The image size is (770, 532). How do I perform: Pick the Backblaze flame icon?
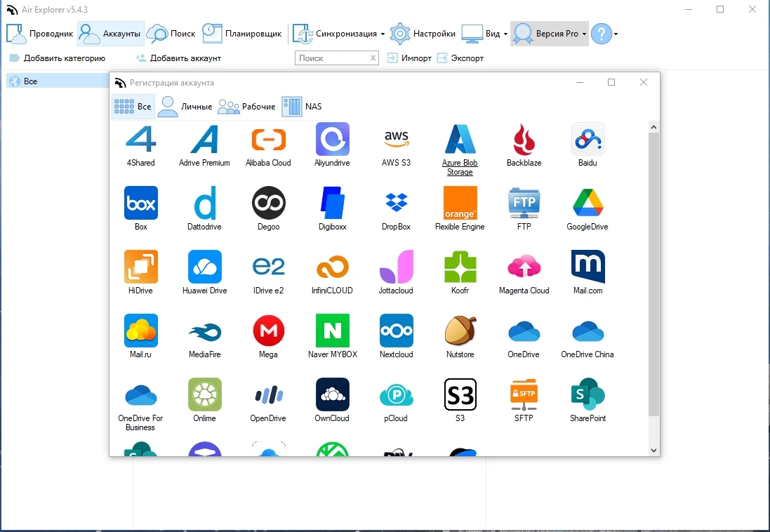click(x=524, y=140)
